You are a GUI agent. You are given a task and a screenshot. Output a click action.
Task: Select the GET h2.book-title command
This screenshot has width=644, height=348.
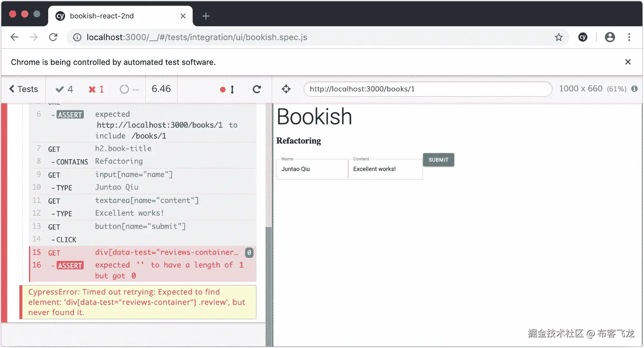(x=143, y=149)
